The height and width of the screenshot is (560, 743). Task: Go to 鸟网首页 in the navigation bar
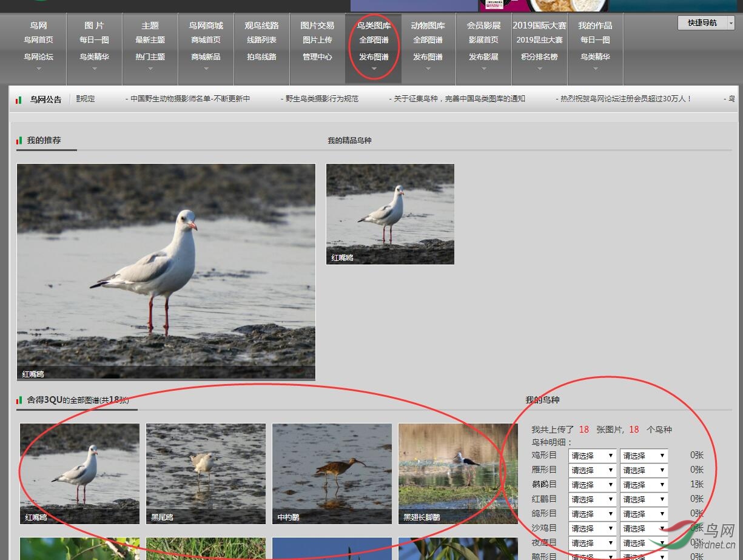tap(38, 40)
